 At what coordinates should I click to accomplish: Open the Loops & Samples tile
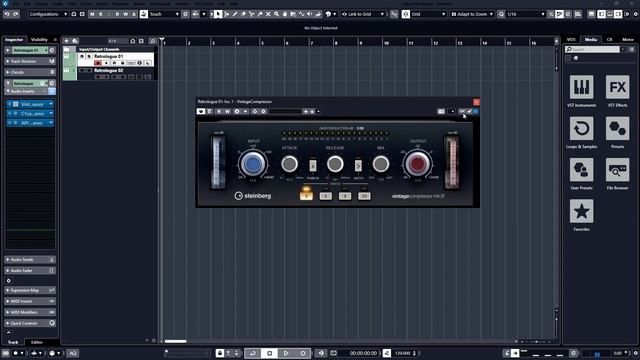(581, 128)
